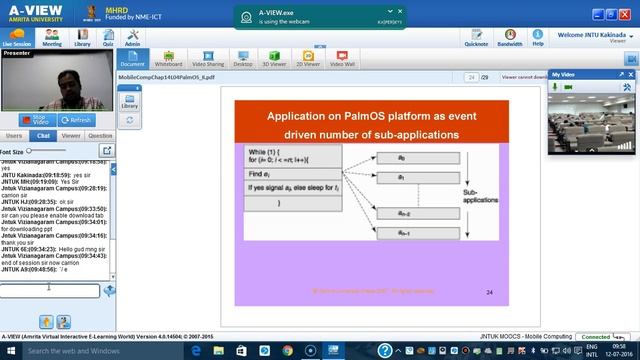Viewport: 640px width, 360px height.
Task: Click the document sync refresh icon
Action: [x=130, y=120]
